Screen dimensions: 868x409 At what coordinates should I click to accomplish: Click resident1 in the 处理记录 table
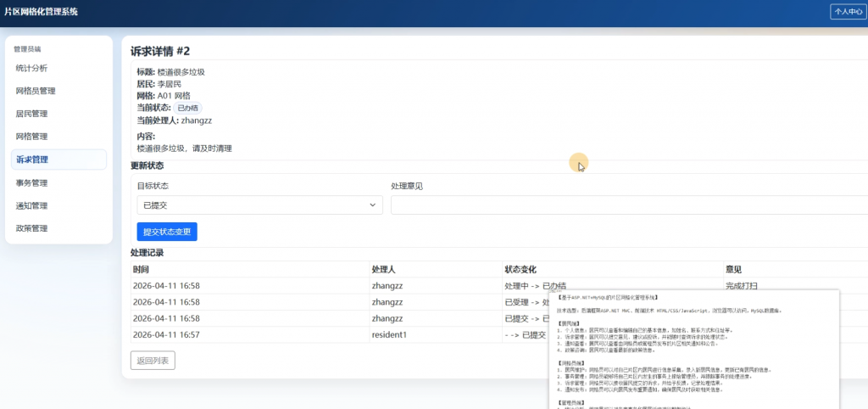[x=390, y=334]
